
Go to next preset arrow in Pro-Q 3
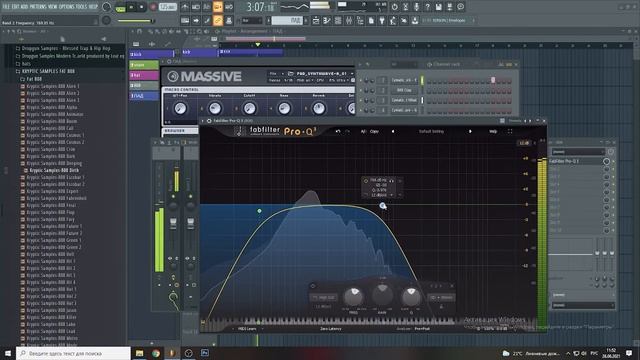coord(470,131)
